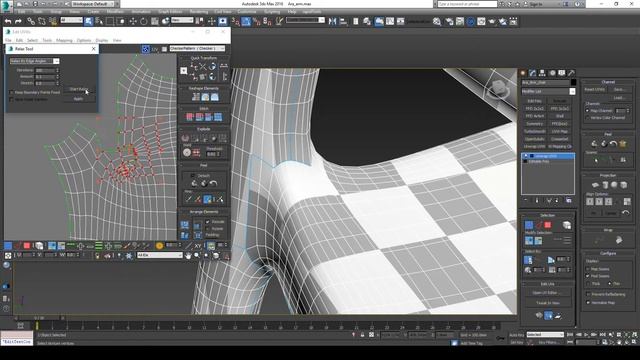Select Polygon mode in Selection rollout
This screenshot has height=360, width=640.
548,225
